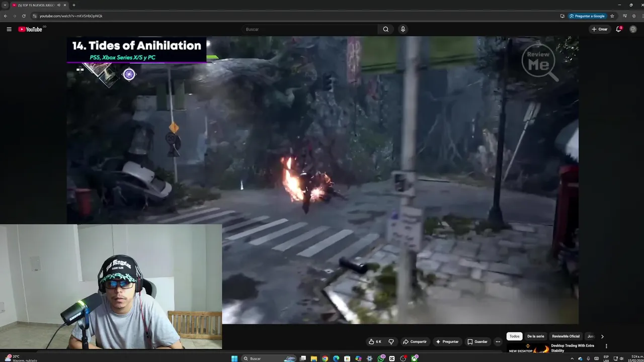Save video with Guardar button
This screenshot has height=362, width=644.
click(x=477, y=342)
